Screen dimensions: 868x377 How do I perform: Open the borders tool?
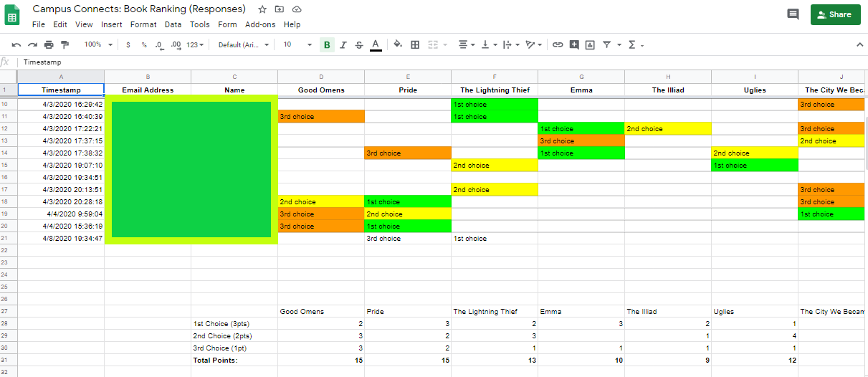pos(415,44)
